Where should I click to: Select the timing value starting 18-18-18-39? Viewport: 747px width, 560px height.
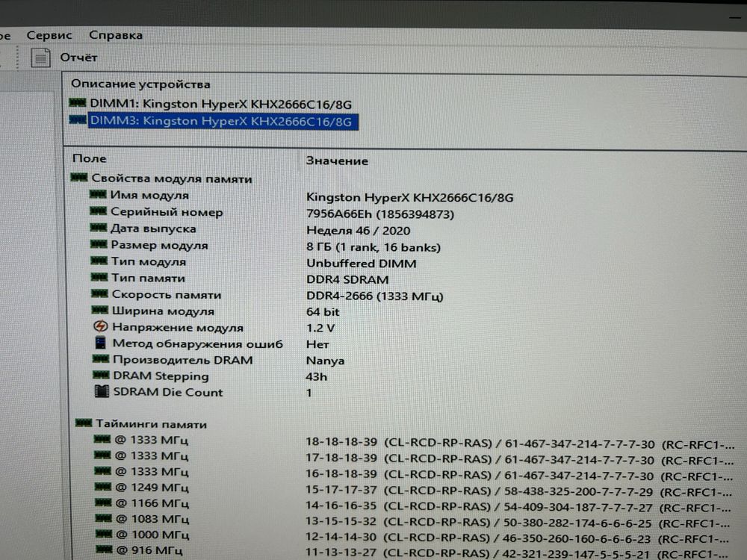pos(520,444)
